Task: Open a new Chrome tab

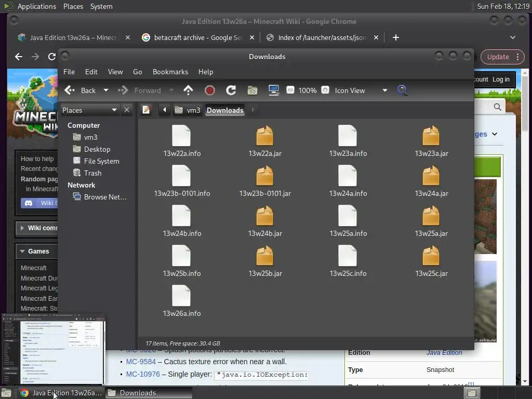Action: click(395, 37)
